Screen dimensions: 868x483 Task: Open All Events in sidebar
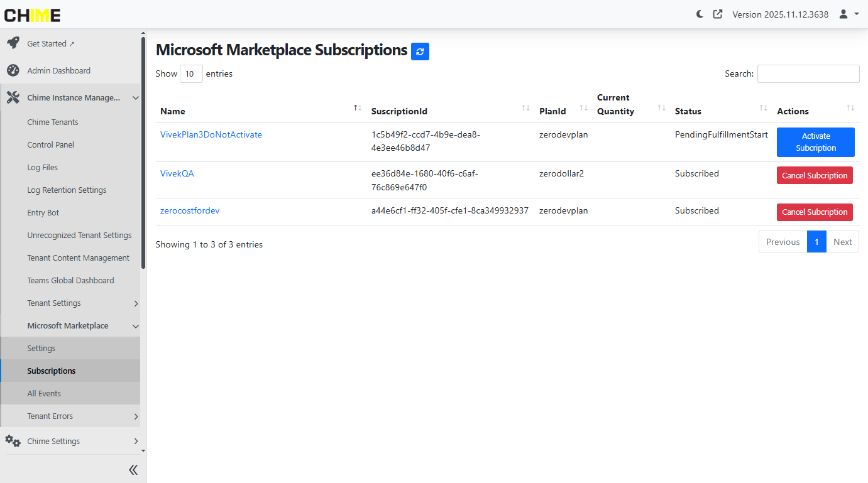pyautogui.click(x=44, y=393)
